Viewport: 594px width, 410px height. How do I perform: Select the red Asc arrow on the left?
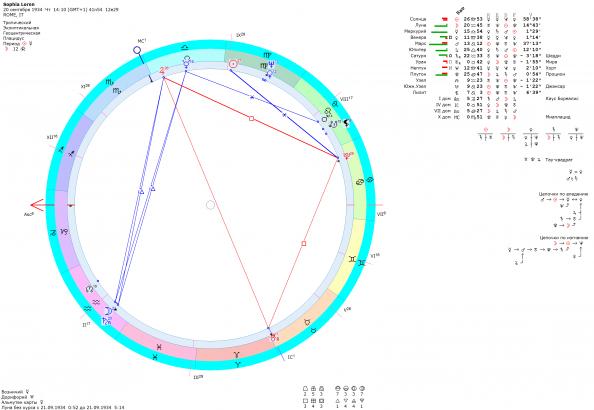(x=37, y=205)
